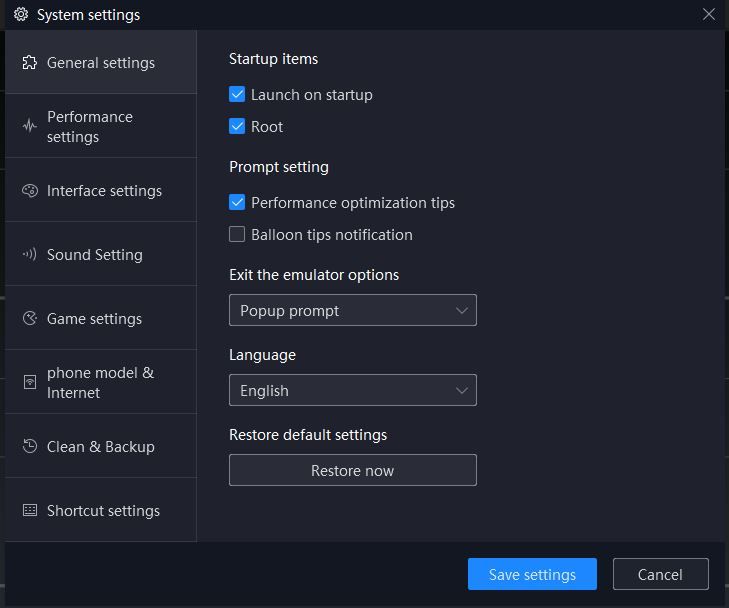
Task: Toggle Performance optimization tips checkbox
Action: (x=237, y=203)
